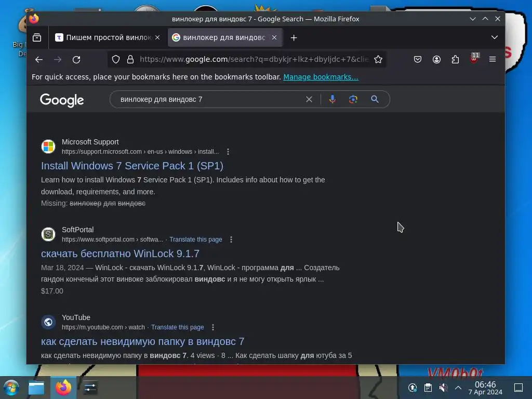Search by image with Google Lens
The image size is (532, 399).
[x=353, y=99]
